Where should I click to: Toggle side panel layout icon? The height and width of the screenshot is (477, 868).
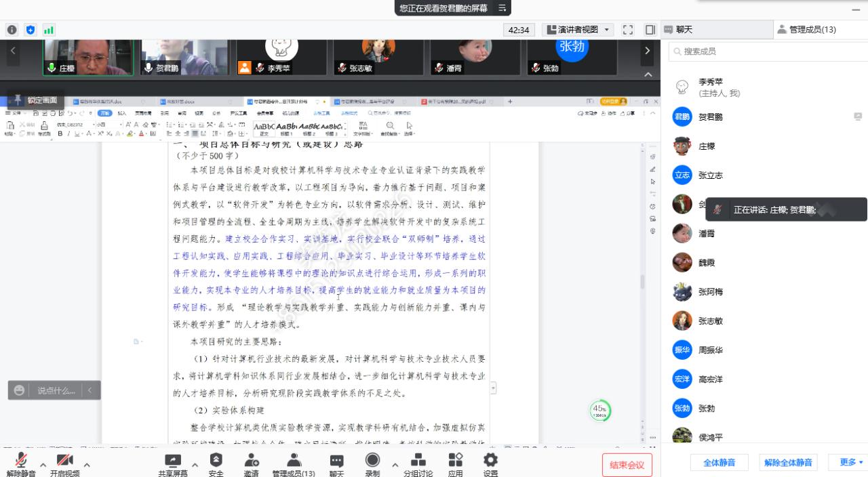click(650, 30)
